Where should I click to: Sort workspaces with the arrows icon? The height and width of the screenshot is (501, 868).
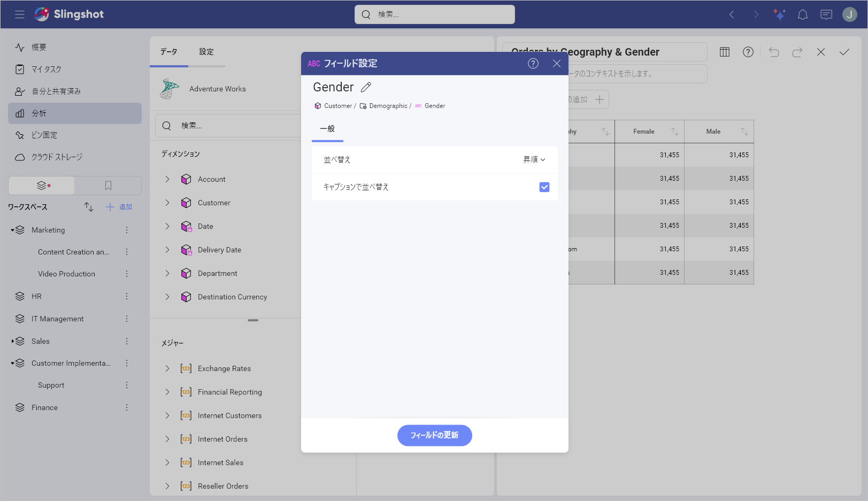(x=89, y=207)
